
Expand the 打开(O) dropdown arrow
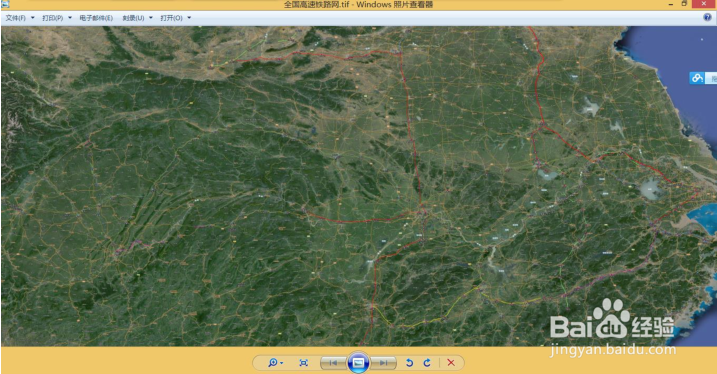coord(189,18)
